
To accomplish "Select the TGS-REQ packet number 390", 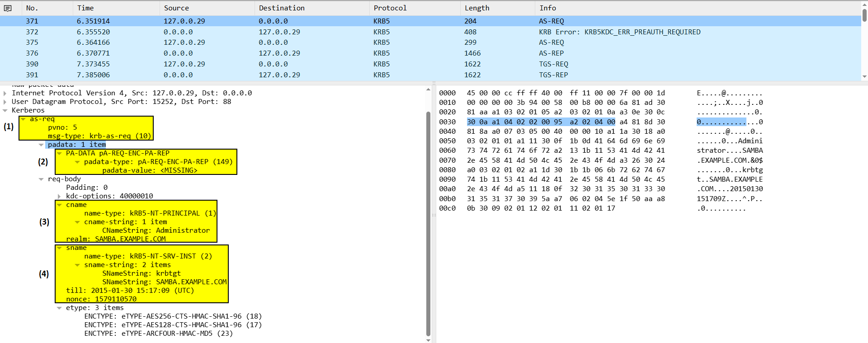I will pos(553,64).
